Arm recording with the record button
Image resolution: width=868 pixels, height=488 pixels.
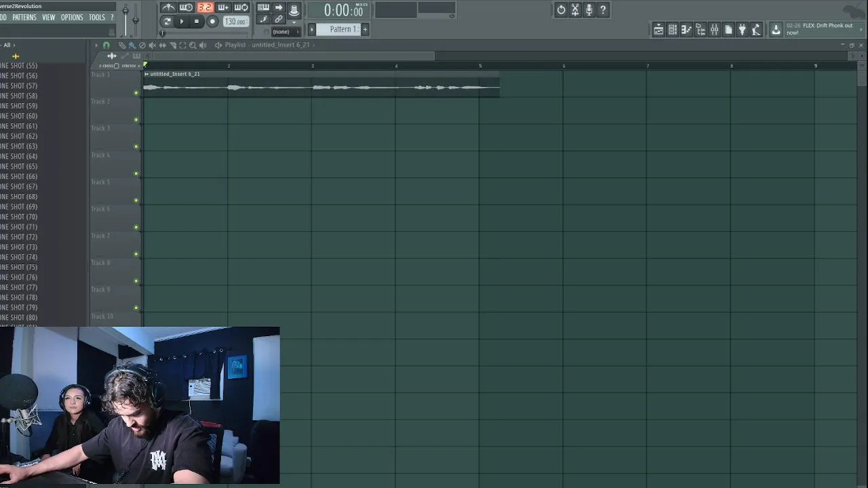212,21
